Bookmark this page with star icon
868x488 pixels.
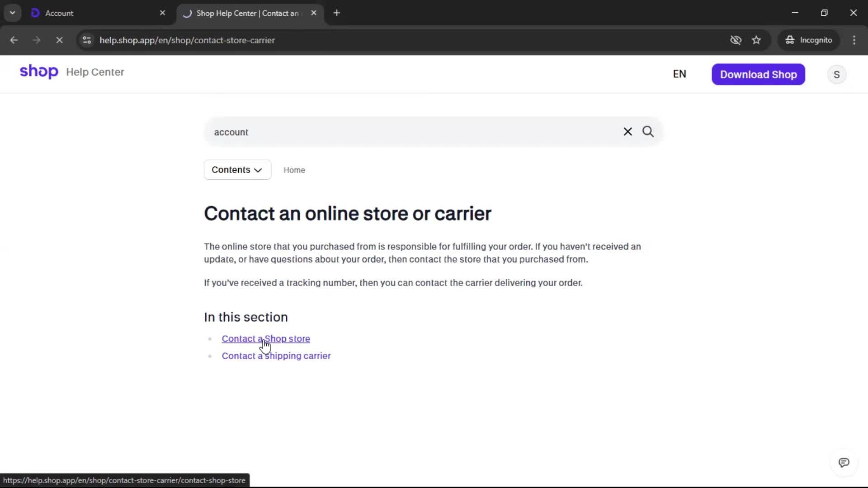(756, 40)
